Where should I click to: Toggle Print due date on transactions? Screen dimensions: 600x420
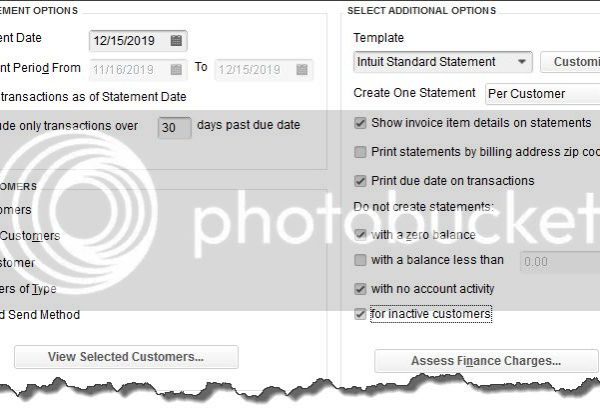tap(360, 181)
